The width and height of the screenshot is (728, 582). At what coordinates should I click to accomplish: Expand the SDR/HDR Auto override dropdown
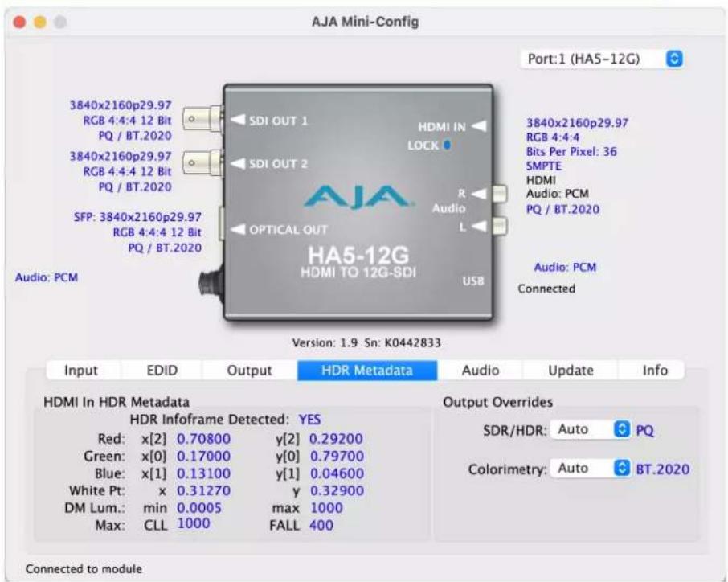(x=591, y=429)
